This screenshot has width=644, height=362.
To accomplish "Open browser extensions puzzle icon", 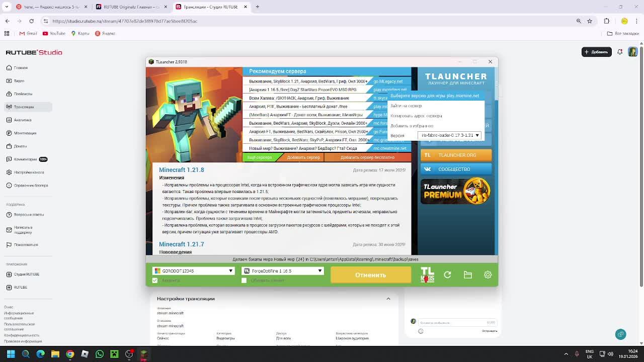I will tap(606, 21).
